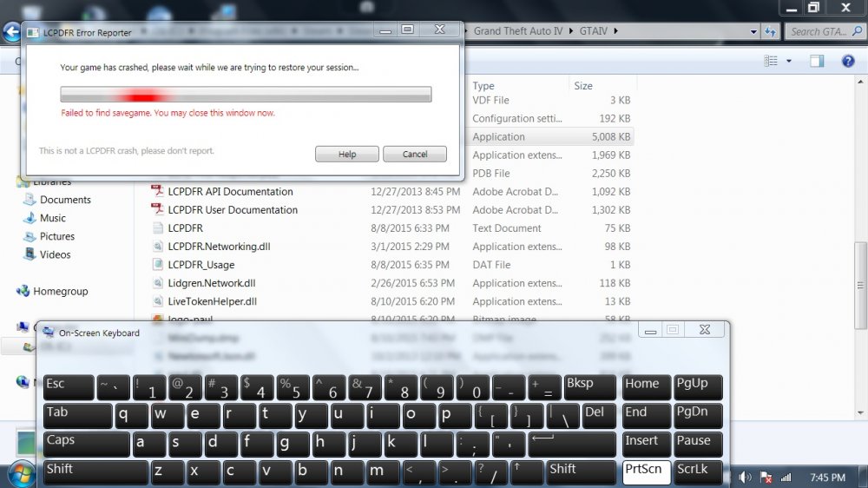The width and height of the screenshot is (868, 488).
Task: Open Explorer help with the question mark icon
Action: [x=847, y=61]
